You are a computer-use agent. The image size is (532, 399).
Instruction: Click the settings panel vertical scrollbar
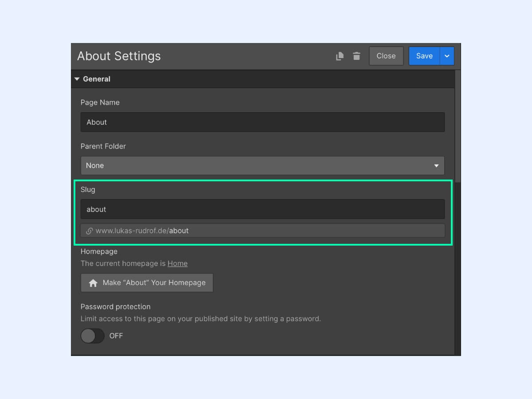pos(458,126)
